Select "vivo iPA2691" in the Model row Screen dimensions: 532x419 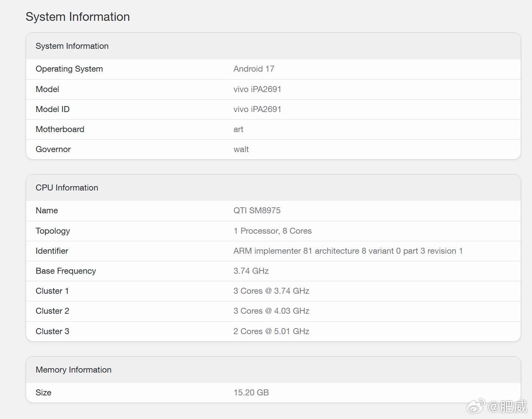(257, 89)
